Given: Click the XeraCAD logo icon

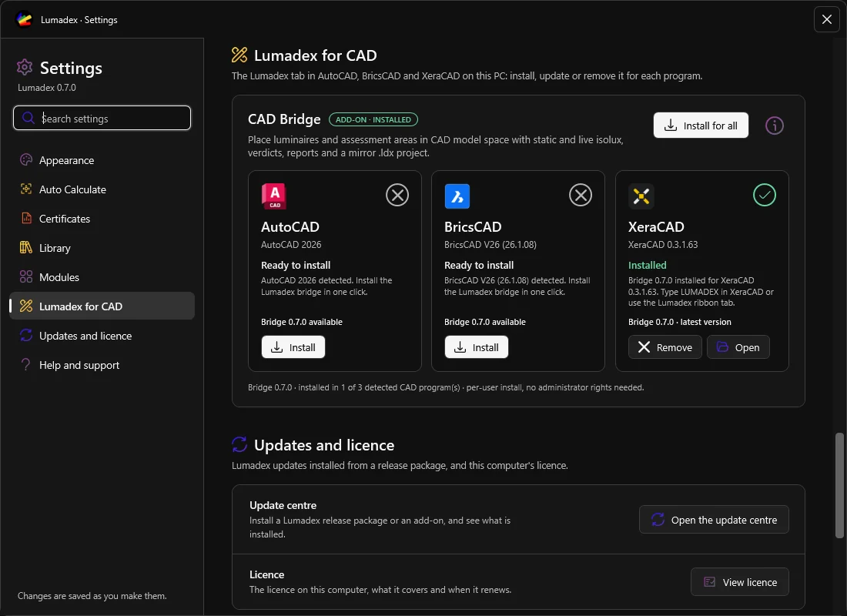Looking at the screenshot, I should pos(641,196).
